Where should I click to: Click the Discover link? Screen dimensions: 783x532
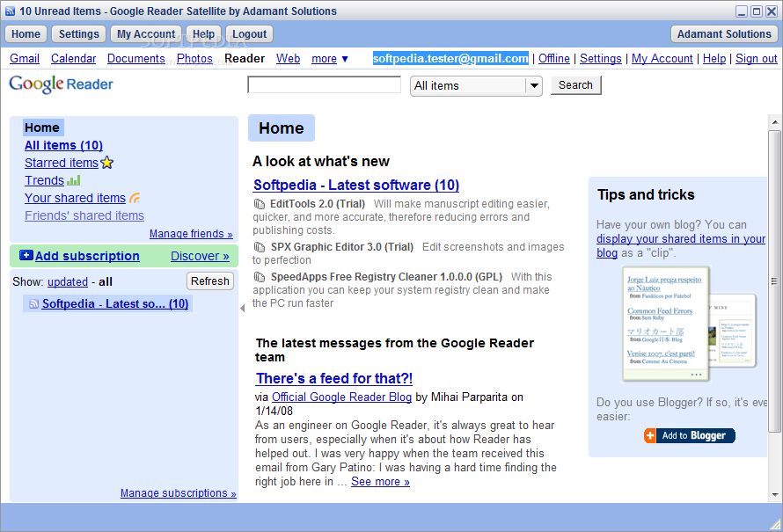(200, 256)
